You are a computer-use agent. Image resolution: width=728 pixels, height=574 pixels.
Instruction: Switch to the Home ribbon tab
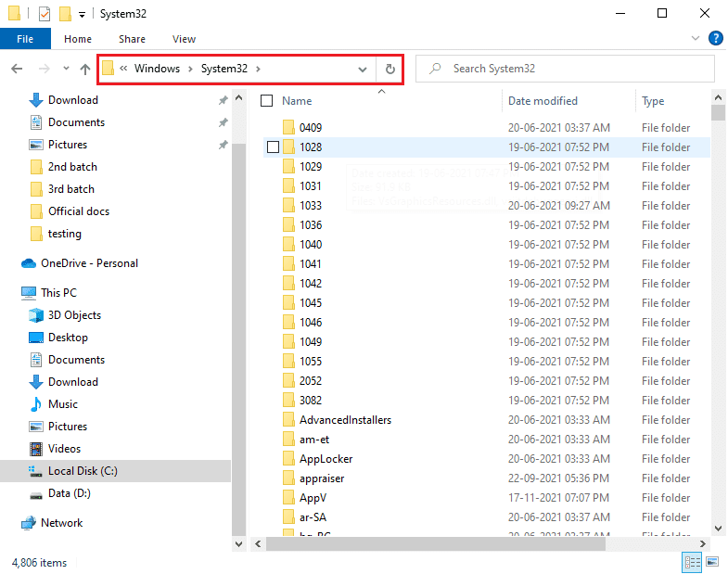coord(78,39)
